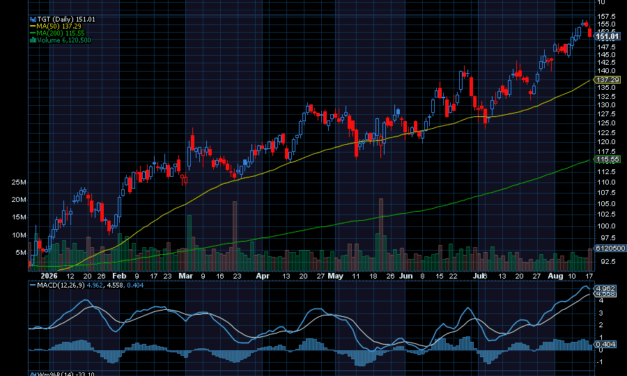Click the Jul month label on date axis
The image size is (627, 376).
point(480,276)
